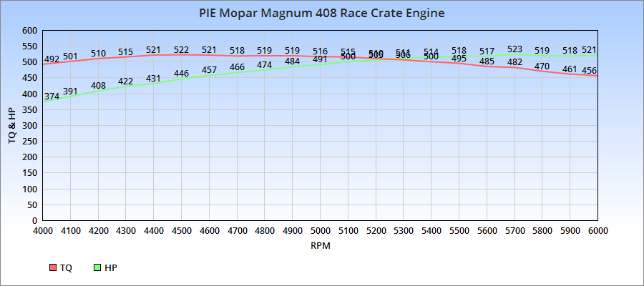Select the chart title PIE Mopar Magnum 408 Race Crate Engine
This screenshot has width=644, height=286.
pos(322,13)
